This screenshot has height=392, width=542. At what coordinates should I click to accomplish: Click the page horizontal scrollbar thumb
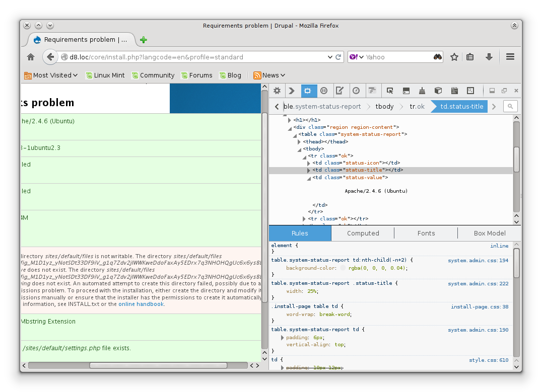(x=158, y=365)
